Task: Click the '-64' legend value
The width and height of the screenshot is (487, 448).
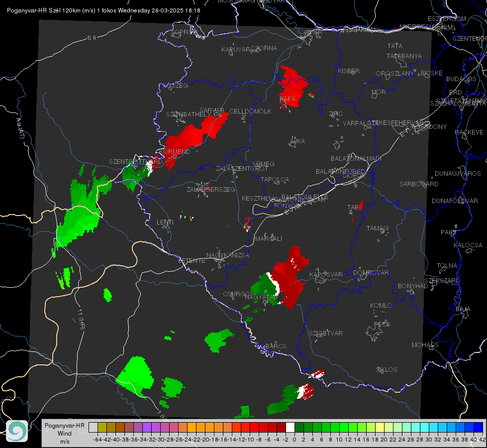Action: [x=97, y=440]
